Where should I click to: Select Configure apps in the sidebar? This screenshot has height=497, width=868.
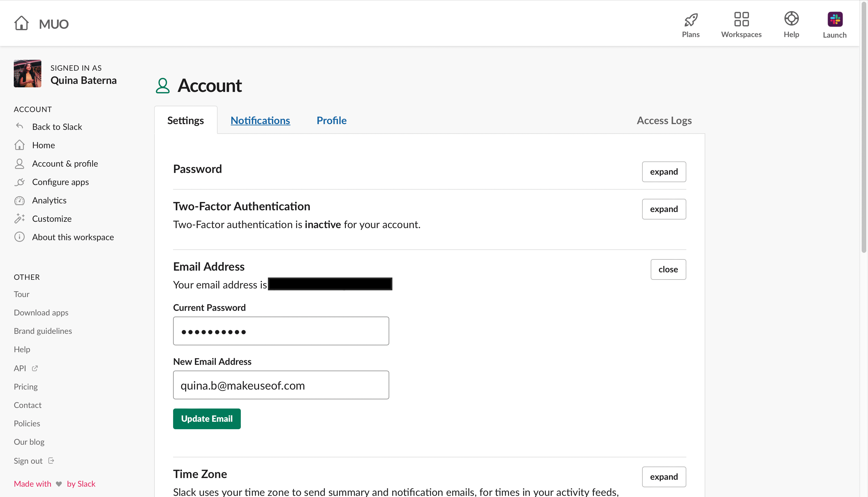pos(60,182)
